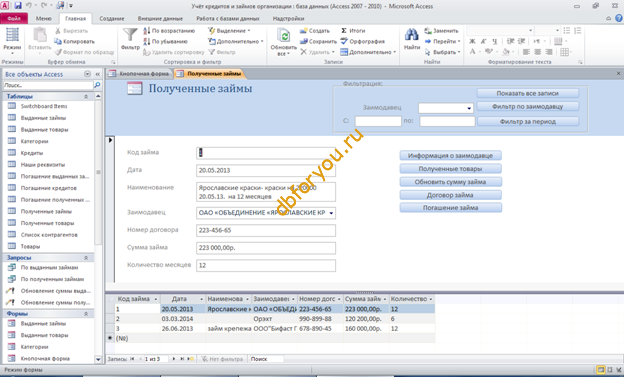Image resolution: width=624 pixels, height=377 pixels.
Task: Click the italic К formatting icon
Action: click(484, 41)
